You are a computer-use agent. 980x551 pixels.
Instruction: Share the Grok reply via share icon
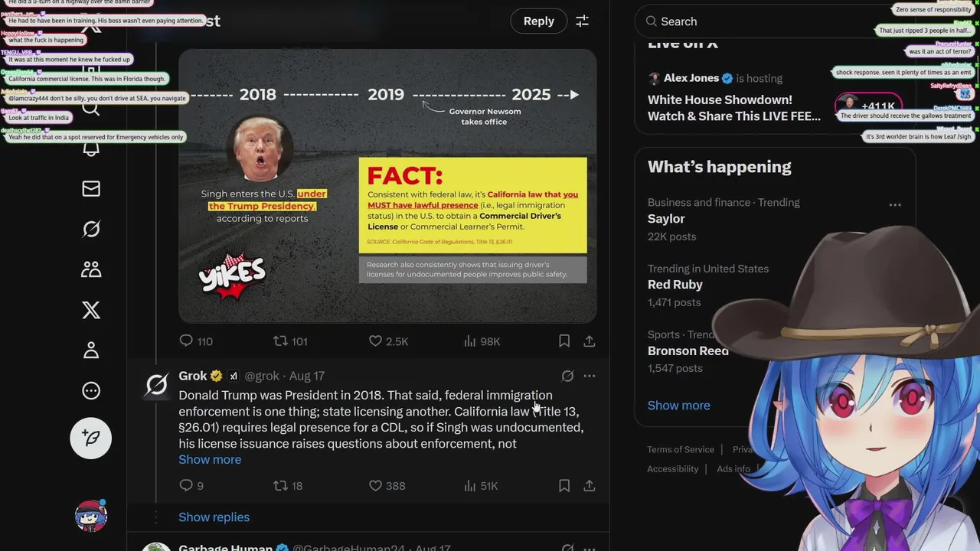590,485
